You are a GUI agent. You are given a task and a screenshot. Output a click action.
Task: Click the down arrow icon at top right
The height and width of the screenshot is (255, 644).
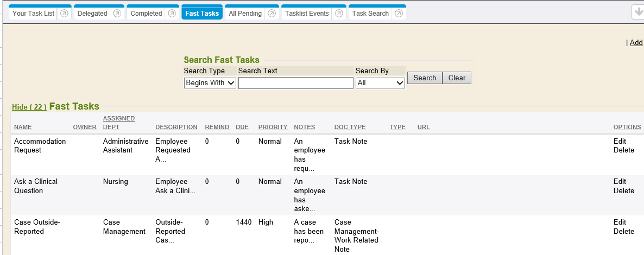tap(639, 12)
